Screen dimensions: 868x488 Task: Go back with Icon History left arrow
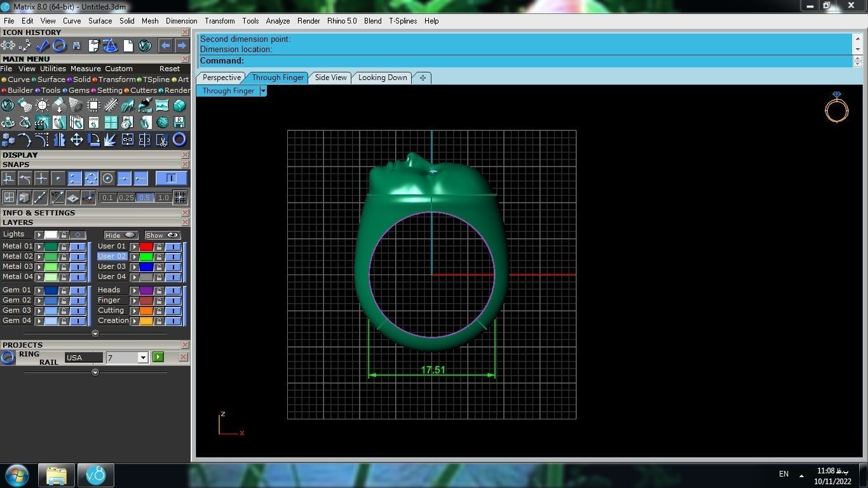[165, 46]
